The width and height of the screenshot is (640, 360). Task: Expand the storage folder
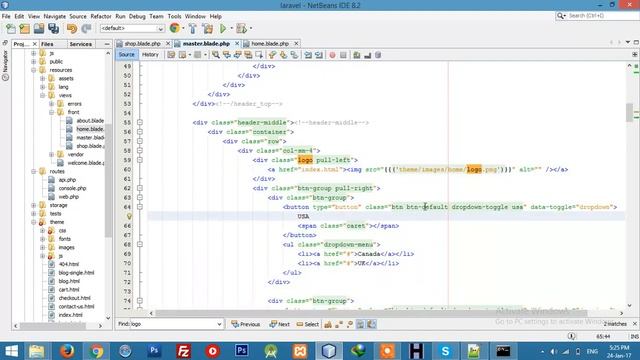click(x=34, y=205)
